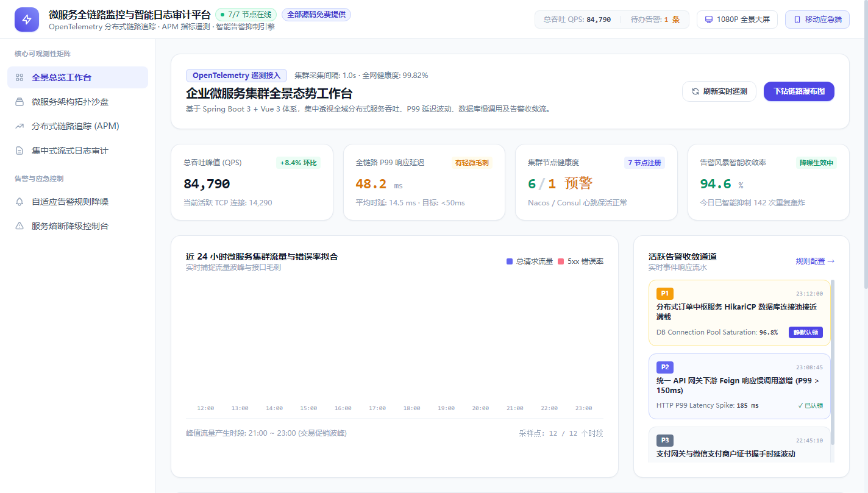
Task: Open the 规则配置 link
Action: (x=815, y=261)
